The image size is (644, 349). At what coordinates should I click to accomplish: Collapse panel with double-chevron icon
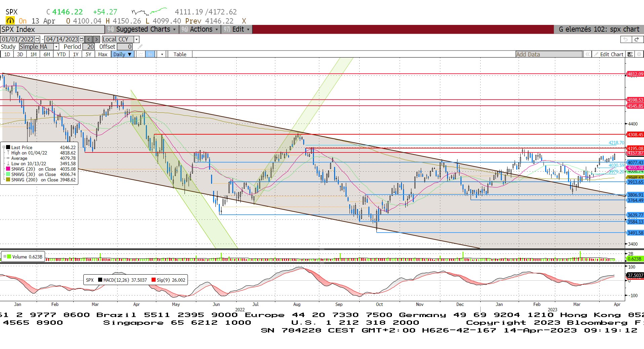pyautogui.click(x=587, y=54)
